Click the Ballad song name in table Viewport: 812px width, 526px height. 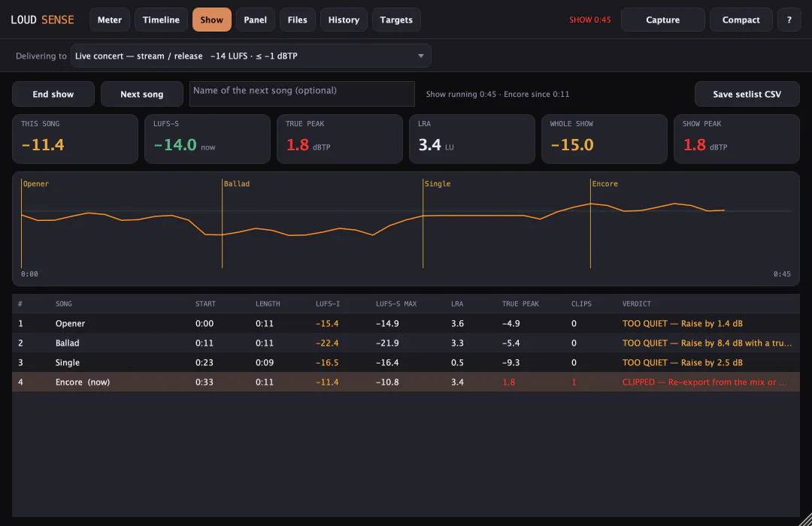coord(68,343)
